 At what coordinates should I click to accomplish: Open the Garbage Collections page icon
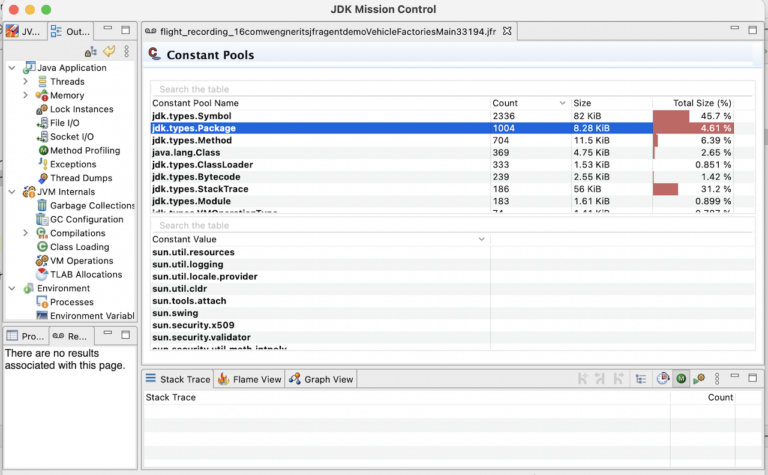(42, 205)
